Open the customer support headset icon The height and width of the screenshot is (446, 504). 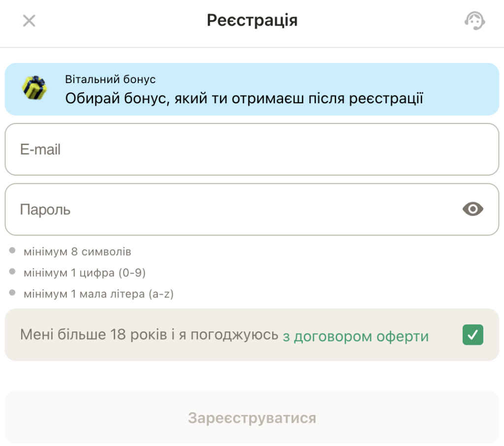pyautogui.click(x=474, y=21)
